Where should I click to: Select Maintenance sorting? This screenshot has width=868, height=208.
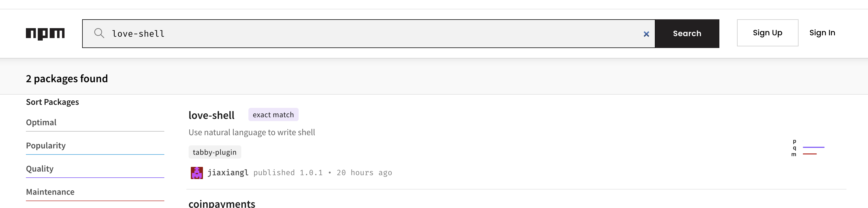click(x=50, y=192)
